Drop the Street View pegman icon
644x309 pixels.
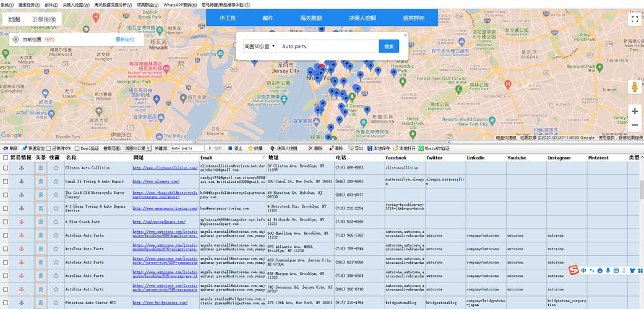tap(634, 87)
